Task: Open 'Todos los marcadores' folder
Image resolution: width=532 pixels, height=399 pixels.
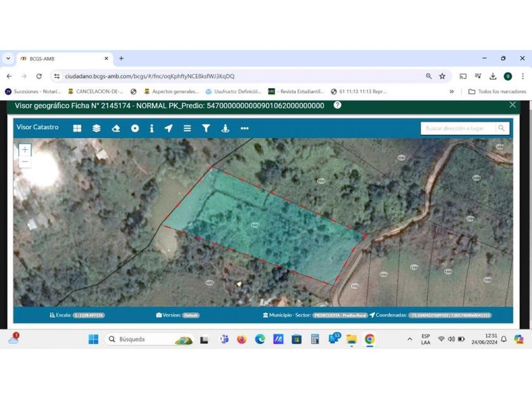Action: (497, 91)
